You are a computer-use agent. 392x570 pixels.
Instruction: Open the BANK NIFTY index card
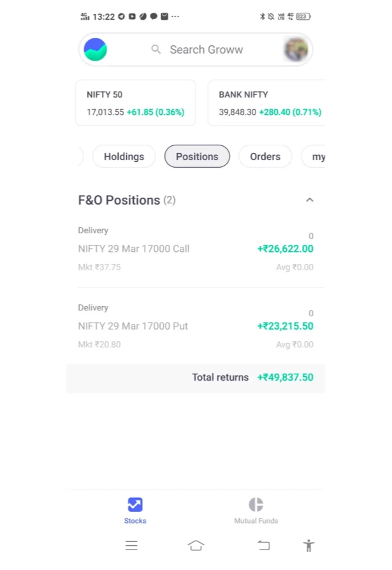(x=268, y=103)
